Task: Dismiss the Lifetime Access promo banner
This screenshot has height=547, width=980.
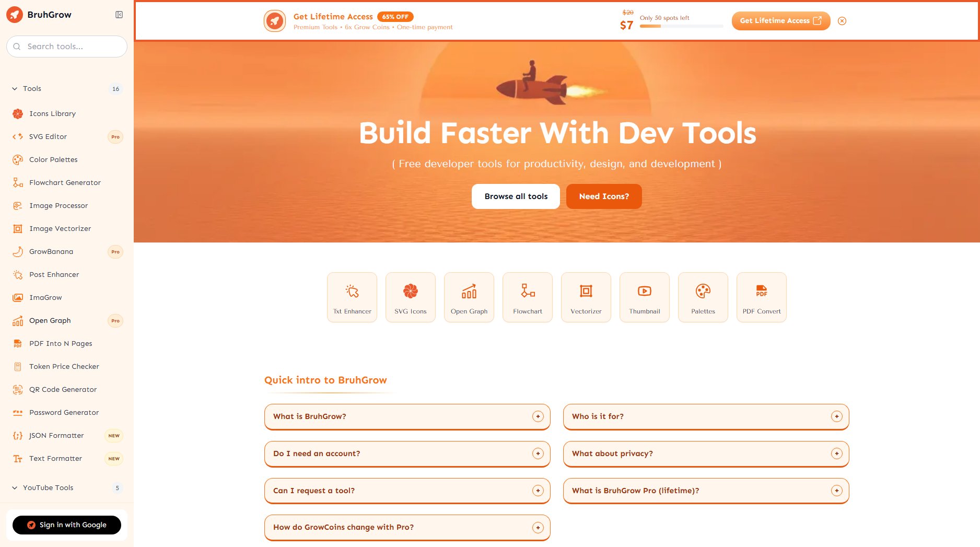Action: click(x=842, y=21)
